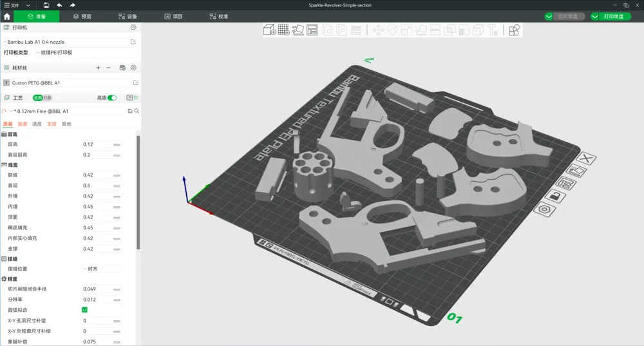This screenshot has width=644, height=346.
Task: Open the Assembly view puzzle icon
Action: pyautogui.click(x=514, y=30)
